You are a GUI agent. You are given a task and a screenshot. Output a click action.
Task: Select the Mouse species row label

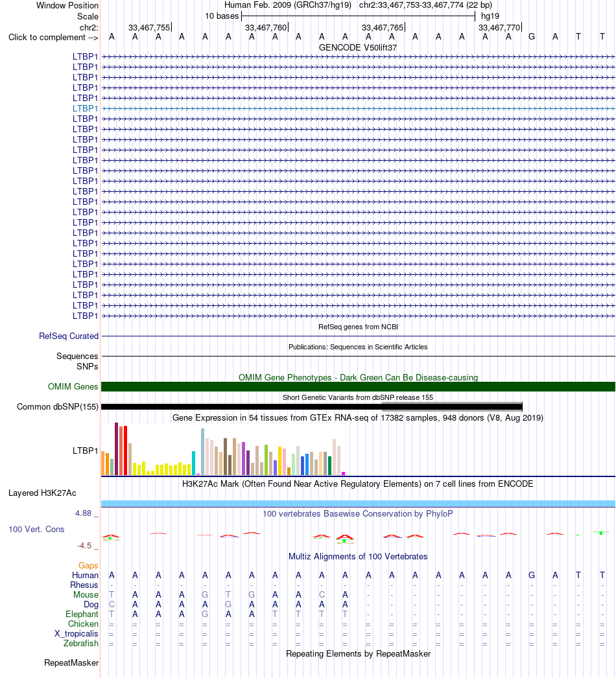coord(86,594)
